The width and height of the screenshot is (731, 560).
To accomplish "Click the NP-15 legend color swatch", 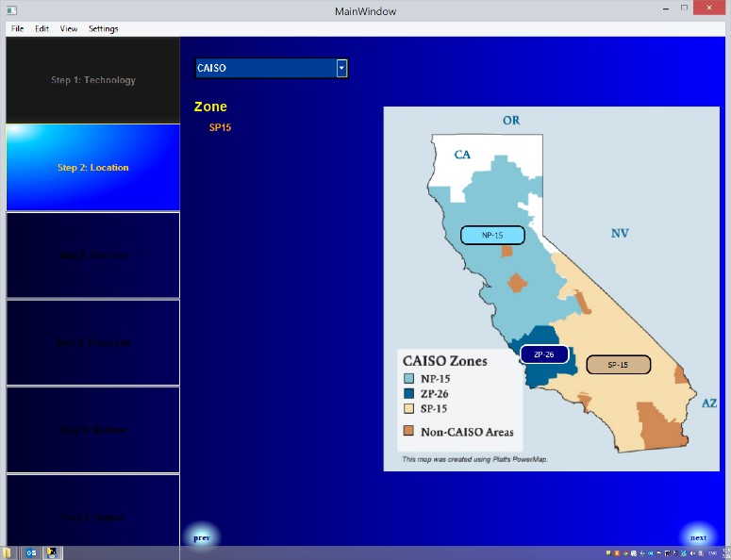I will [408, 378].
